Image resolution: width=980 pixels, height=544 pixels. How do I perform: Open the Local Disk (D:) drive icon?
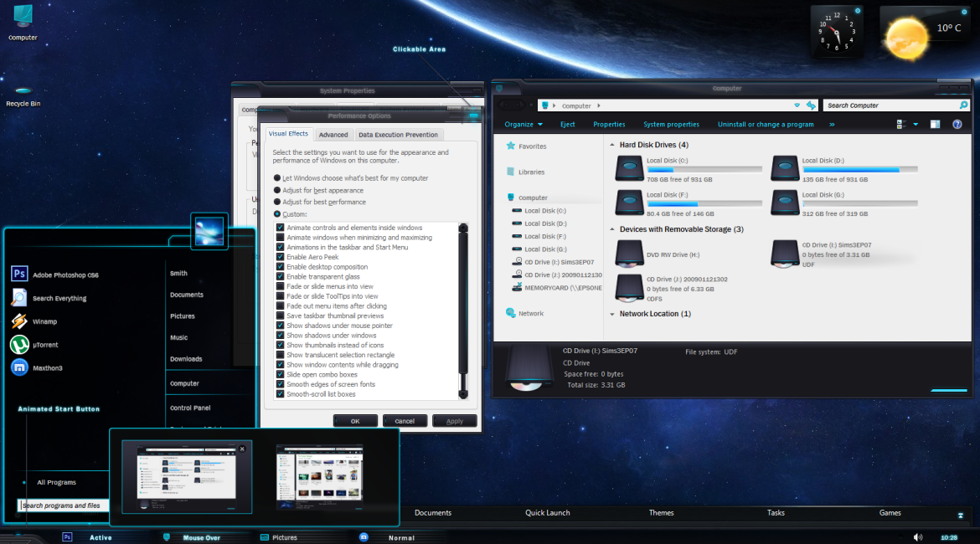pos(785,169)
